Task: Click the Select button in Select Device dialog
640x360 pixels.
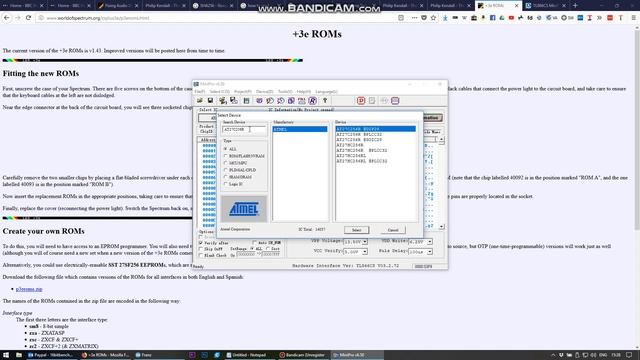Action: tap(356, 230)
